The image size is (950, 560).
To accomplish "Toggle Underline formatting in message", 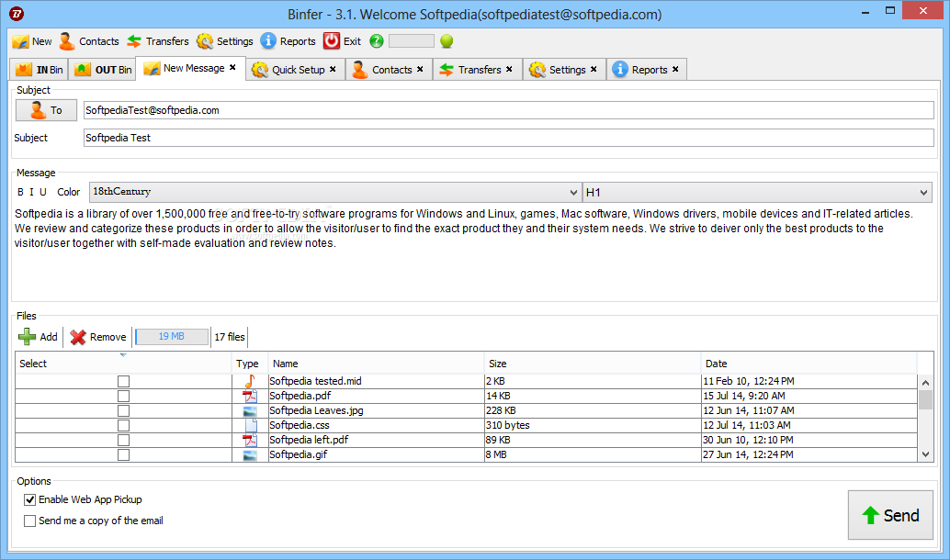I will [x=43, y=192].
